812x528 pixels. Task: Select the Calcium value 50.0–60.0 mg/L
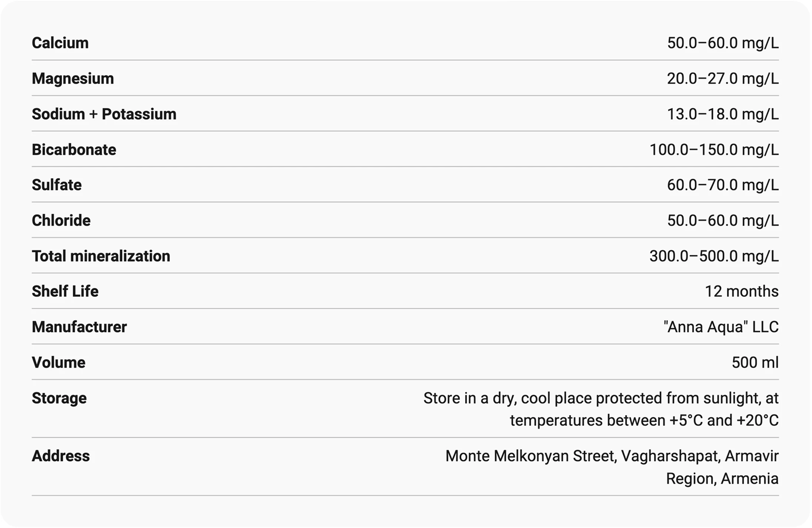click(722, 43)
